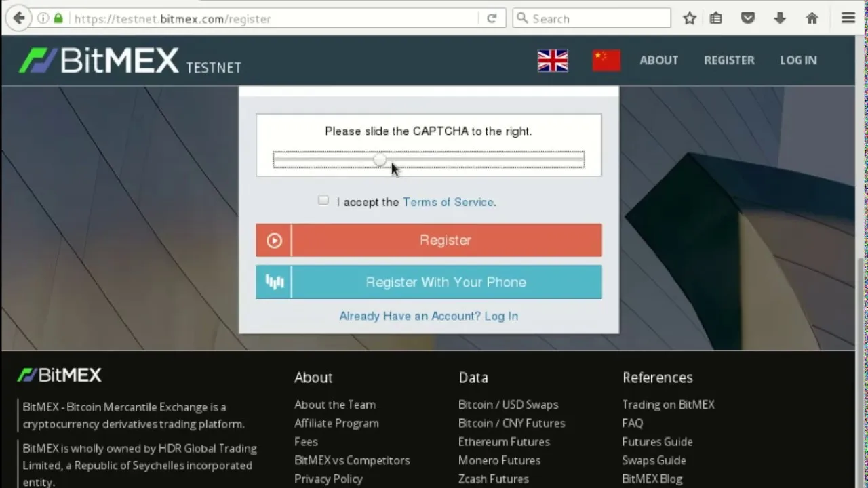The width and height of the screenshot is (868, 488).
Task: Open Bitcoin / CNY Futures link
Action: [512, 423]
